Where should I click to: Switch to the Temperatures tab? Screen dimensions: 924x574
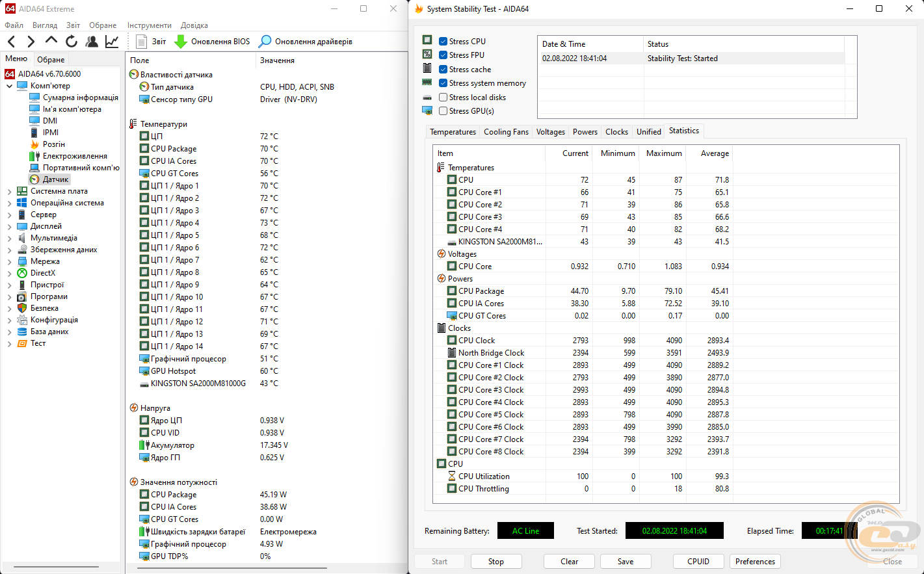coord(453,132)
